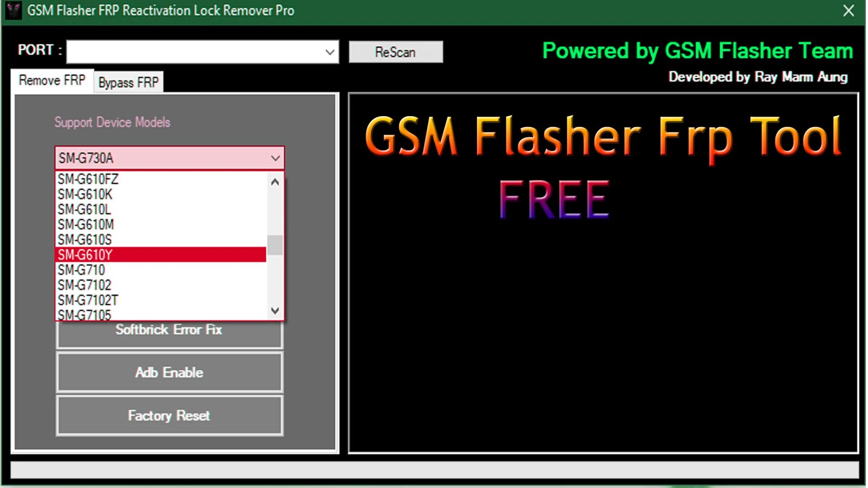Select SM-G610Y from device list
Screen dimensions: 868x488
pyautogui.click(x=160, y=254)
